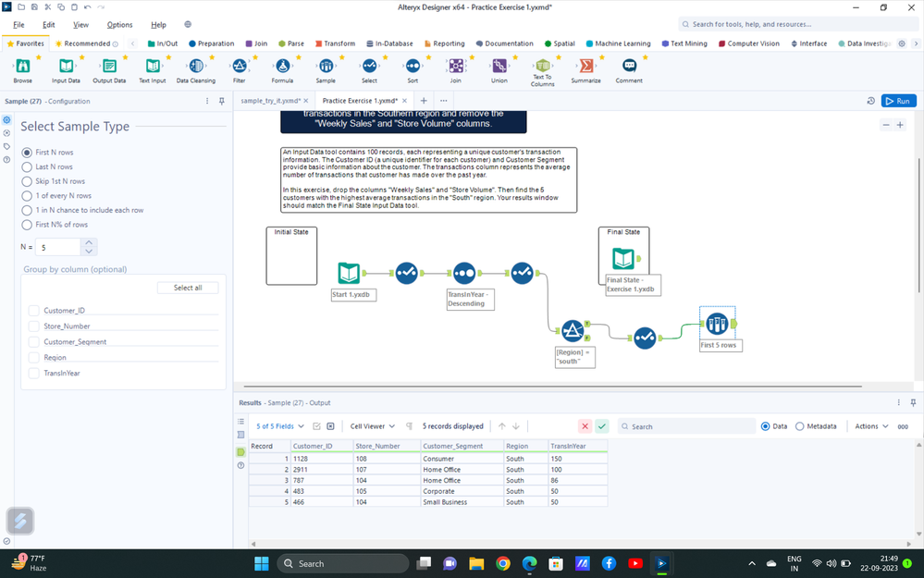This screenshot has height=578, width=924.
Task: Select the Sample tool in palette
Action: click(x=326, y=66)
